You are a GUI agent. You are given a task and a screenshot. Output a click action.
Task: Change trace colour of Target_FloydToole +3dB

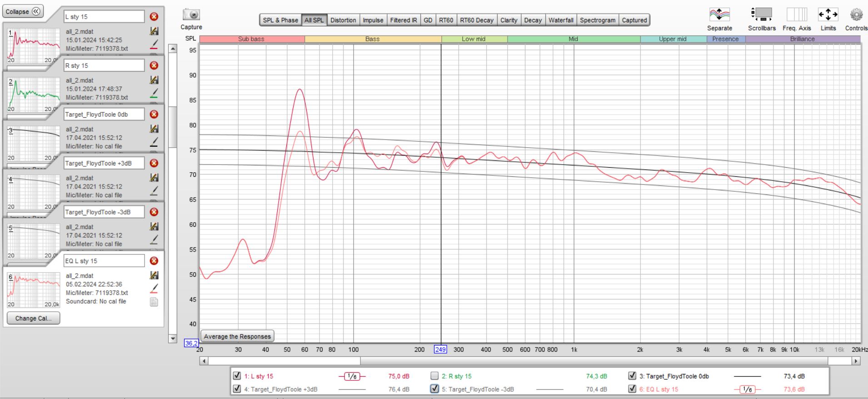coord(154,191)
